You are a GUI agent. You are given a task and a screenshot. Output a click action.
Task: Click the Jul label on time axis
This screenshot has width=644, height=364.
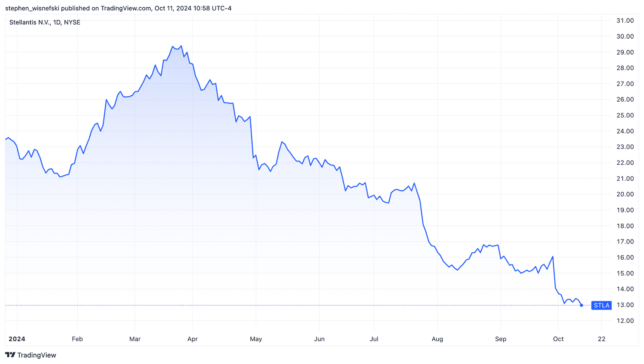[374, 339]
